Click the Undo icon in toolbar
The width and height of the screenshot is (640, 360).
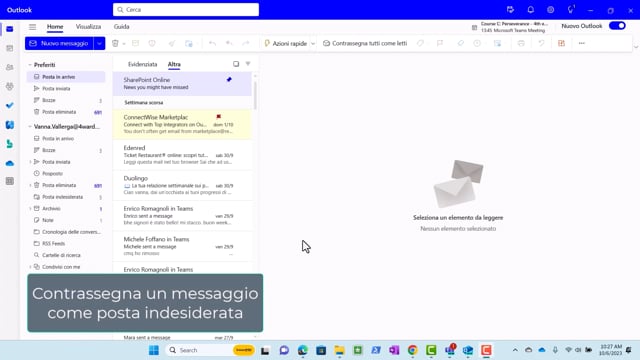pos(541,43)
